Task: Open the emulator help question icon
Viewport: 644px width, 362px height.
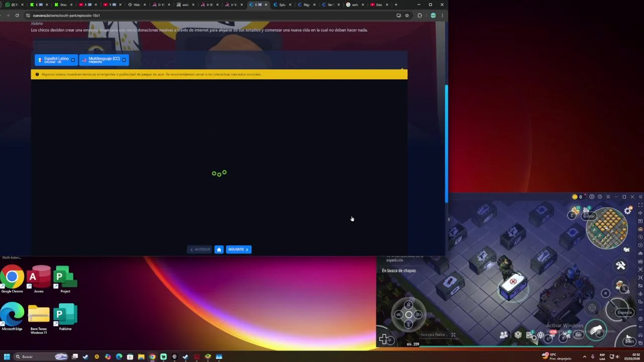Action: 600,197
